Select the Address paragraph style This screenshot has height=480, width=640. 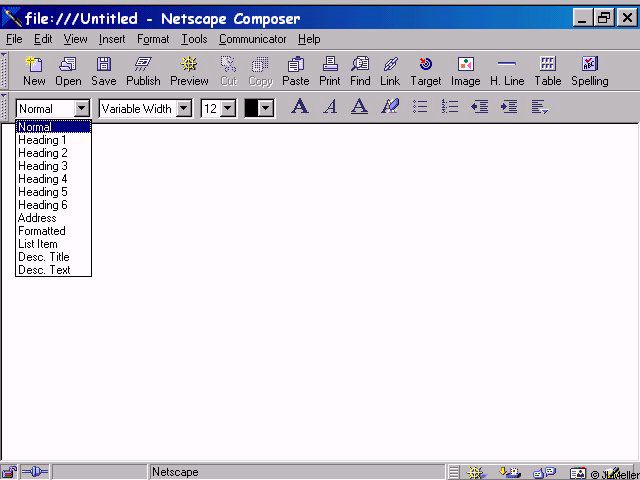point(53,218)
